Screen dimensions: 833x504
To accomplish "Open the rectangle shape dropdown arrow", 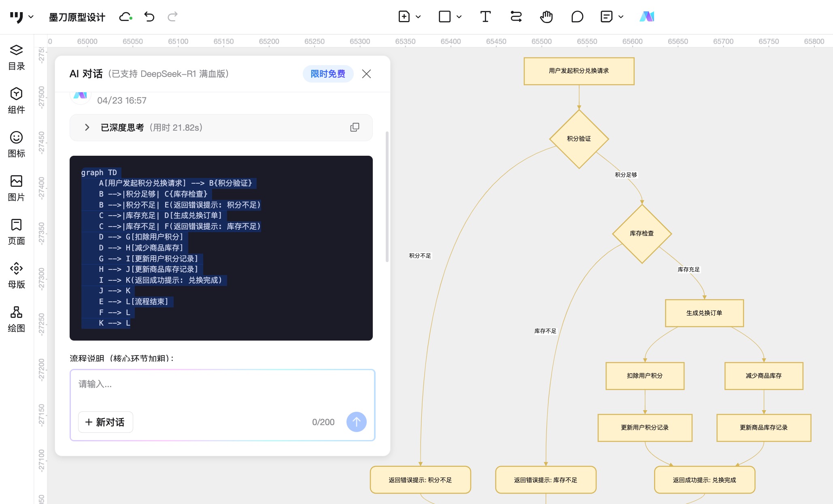I will (459, 17).
